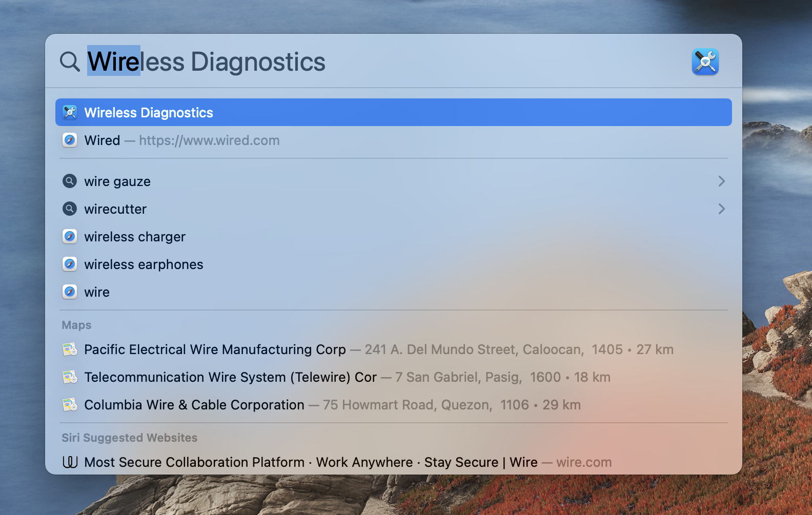This screenshot has width=812, height=515.
Task: Click Maps icon for Columbia Wire & Cable
Action: [x=70, y=405]
